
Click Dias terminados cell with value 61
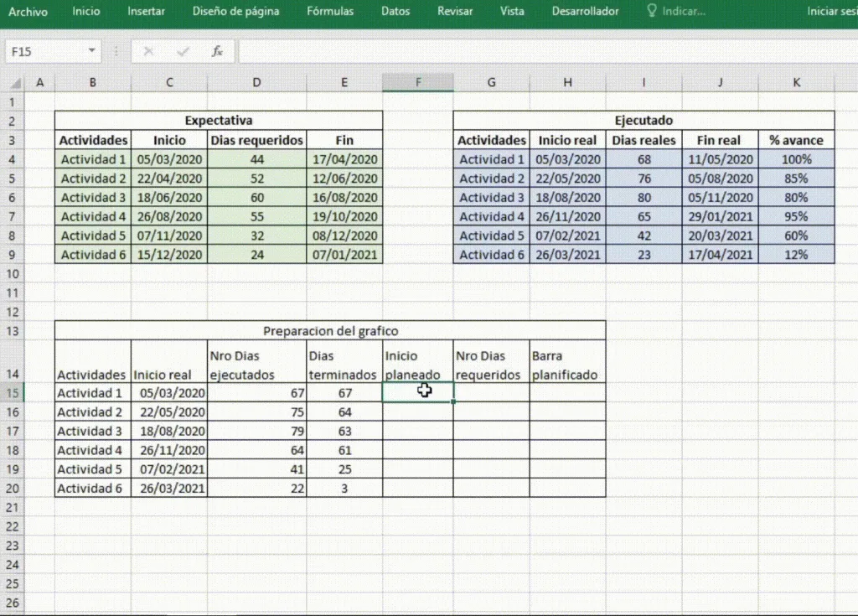[344, 450]
